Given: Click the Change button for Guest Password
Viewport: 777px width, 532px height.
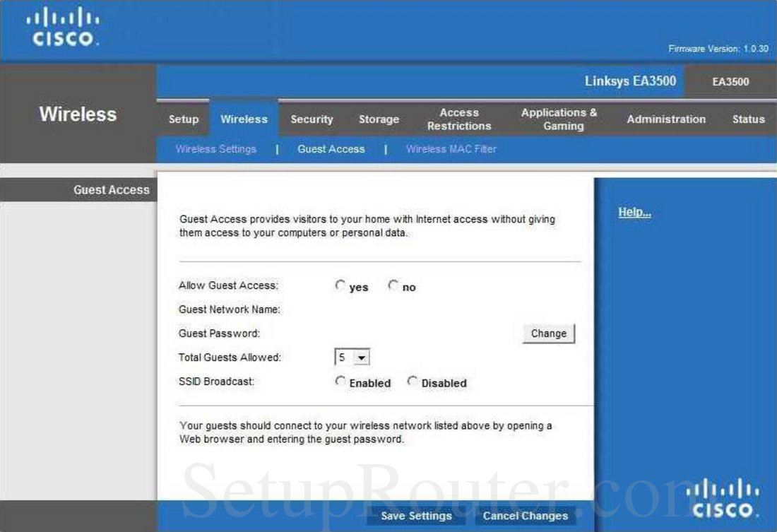Looking at the screenshot, I should (x=549, y=333).
